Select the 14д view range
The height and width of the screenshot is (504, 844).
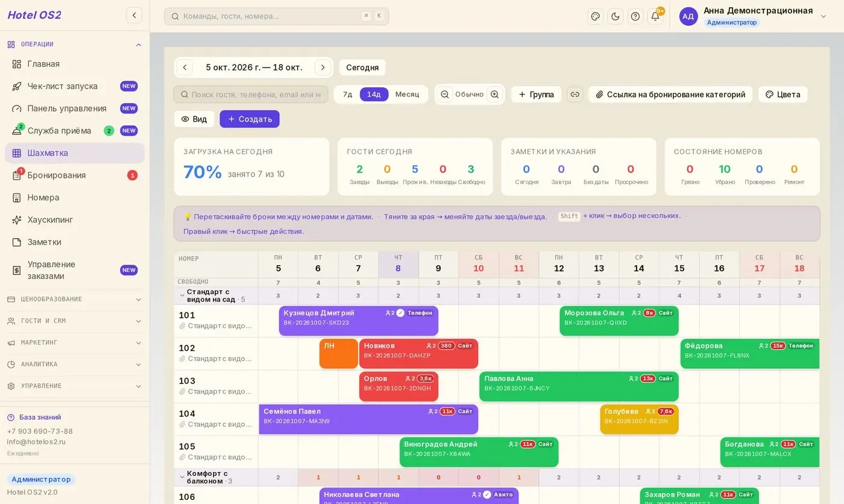pyautogui.click(x=374, y=95)
